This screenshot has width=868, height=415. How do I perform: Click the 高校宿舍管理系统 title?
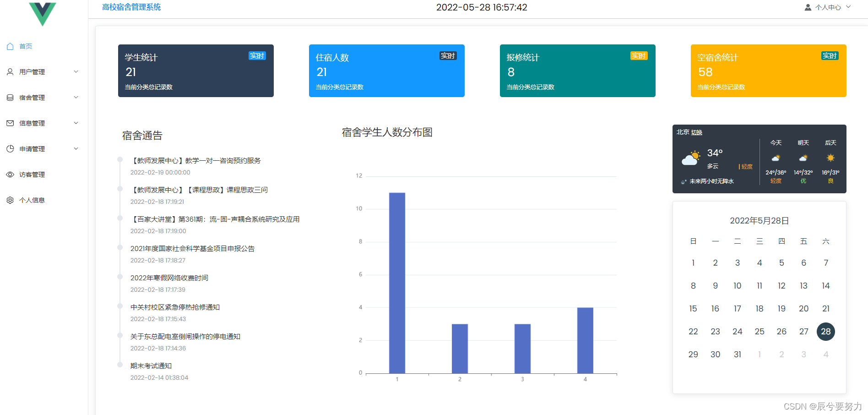(131, 7)
